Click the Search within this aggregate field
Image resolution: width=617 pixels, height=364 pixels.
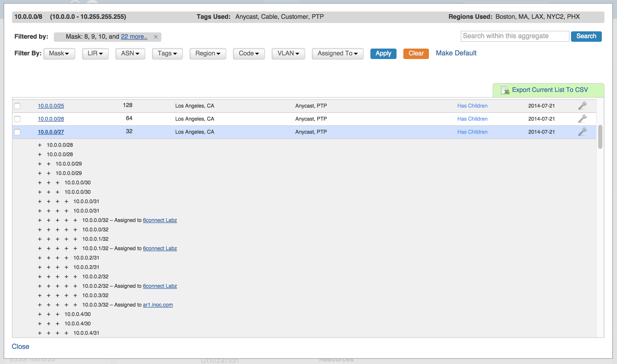point(515,36)
